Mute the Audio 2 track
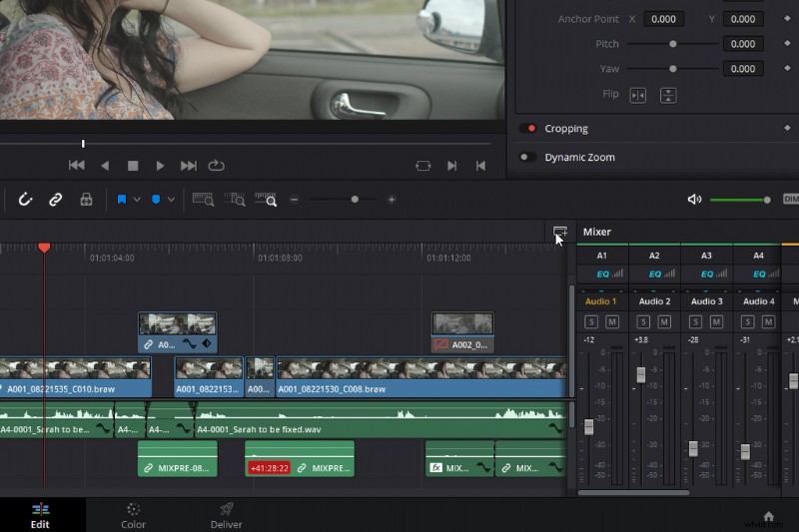Viewport: 799px width, 532px height. click(x=664, y=321)
